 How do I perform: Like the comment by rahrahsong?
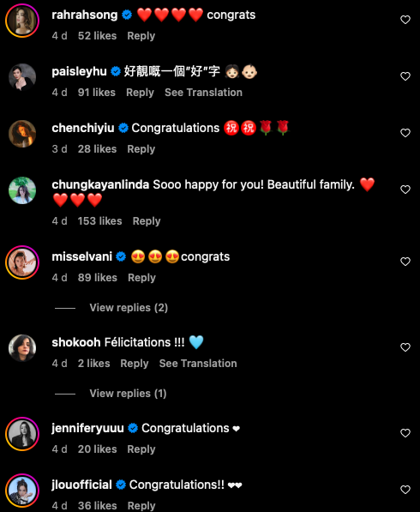point(405,20)
